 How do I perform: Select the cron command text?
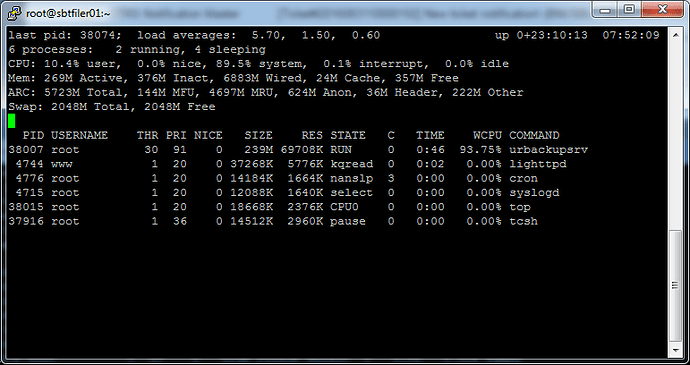tap(523, 178)
